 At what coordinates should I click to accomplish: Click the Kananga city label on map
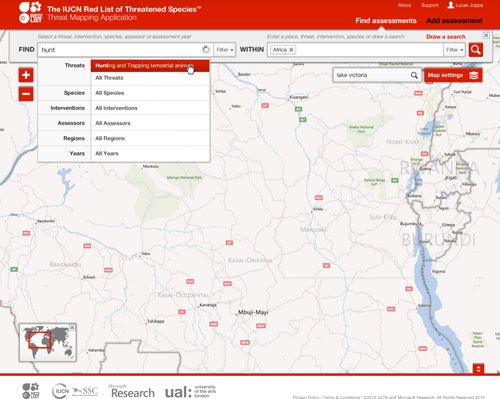click(x=208, y=305)
